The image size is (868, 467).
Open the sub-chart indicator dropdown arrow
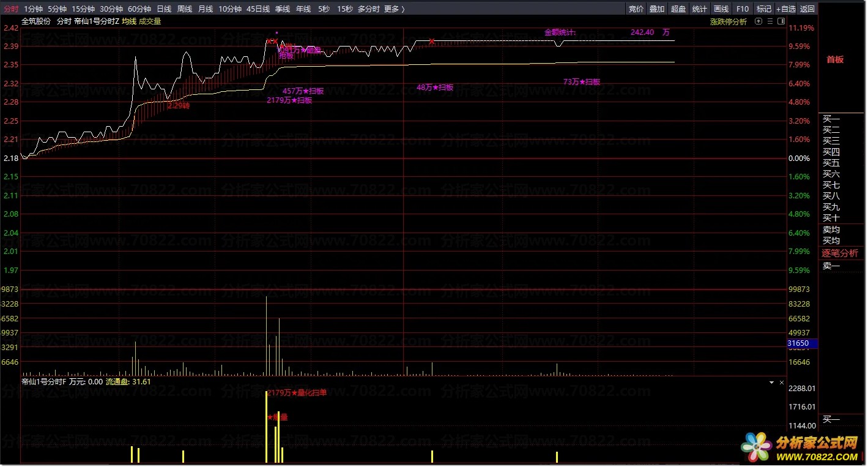click(x=771, y=382)
